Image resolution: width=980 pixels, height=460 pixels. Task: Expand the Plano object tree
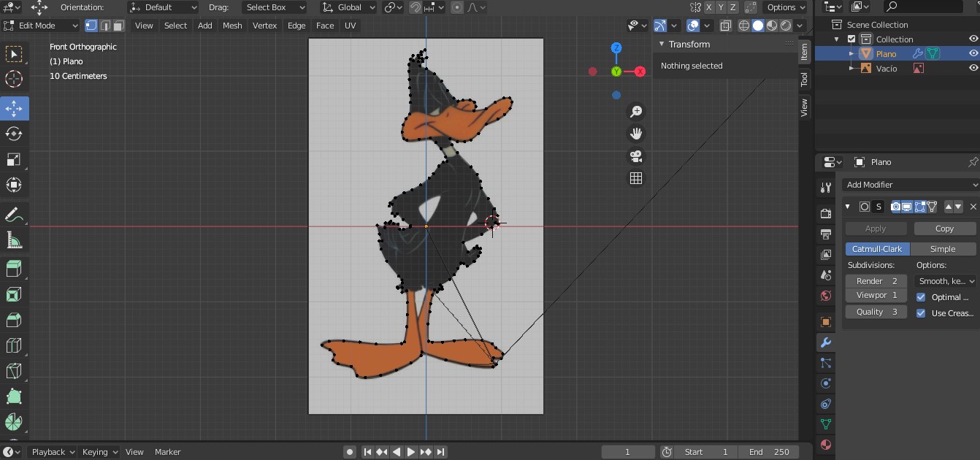(851, 53)
